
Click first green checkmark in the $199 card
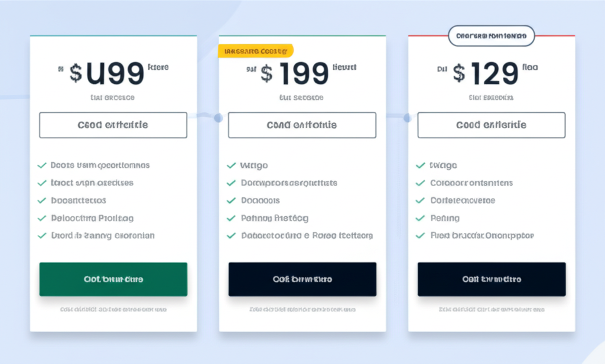pyautogui.click(x=231, y=165)
